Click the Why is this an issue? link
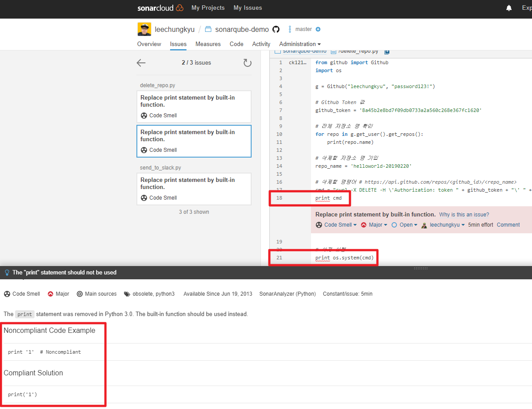 (x=464, y=215)
